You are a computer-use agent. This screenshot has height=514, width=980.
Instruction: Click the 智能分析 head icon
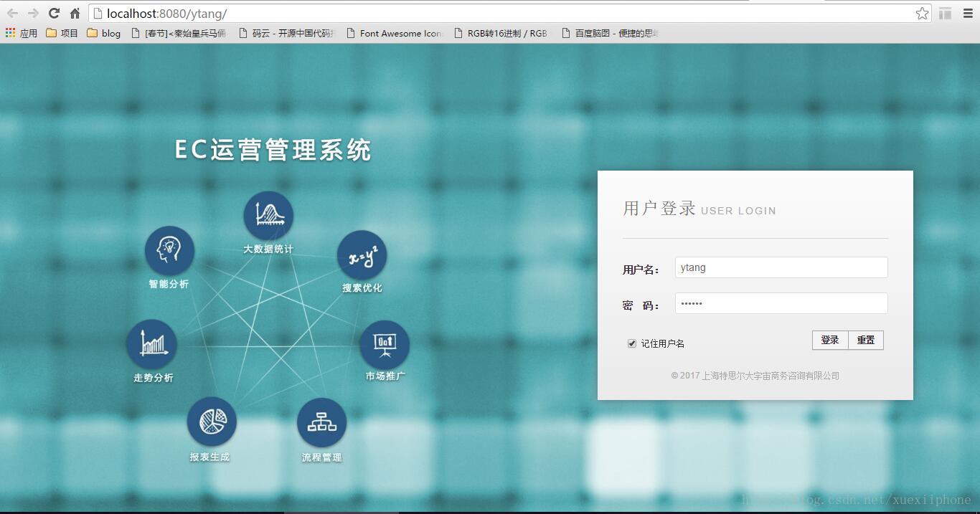(x=169, y=250)
